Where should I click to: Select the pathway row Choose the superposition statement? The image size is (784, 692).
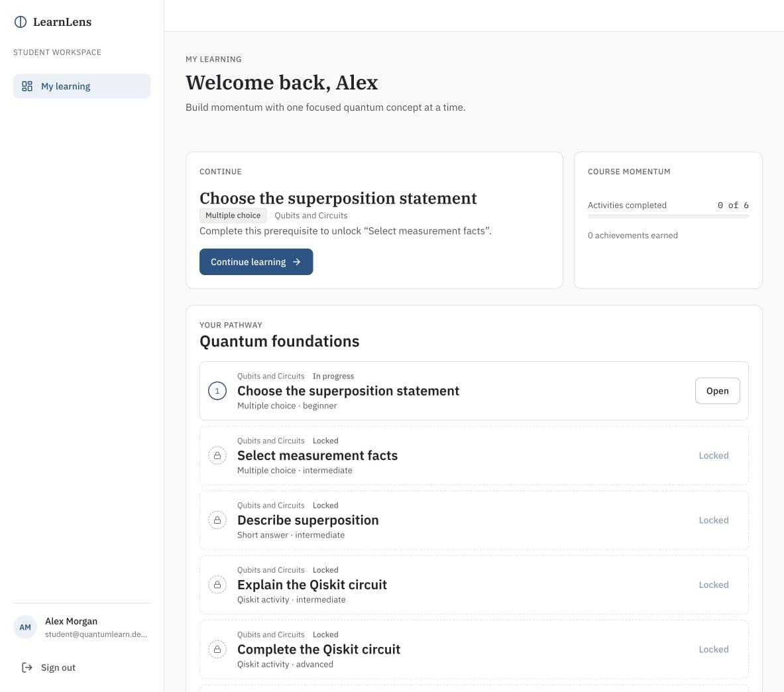pos(473,391)
